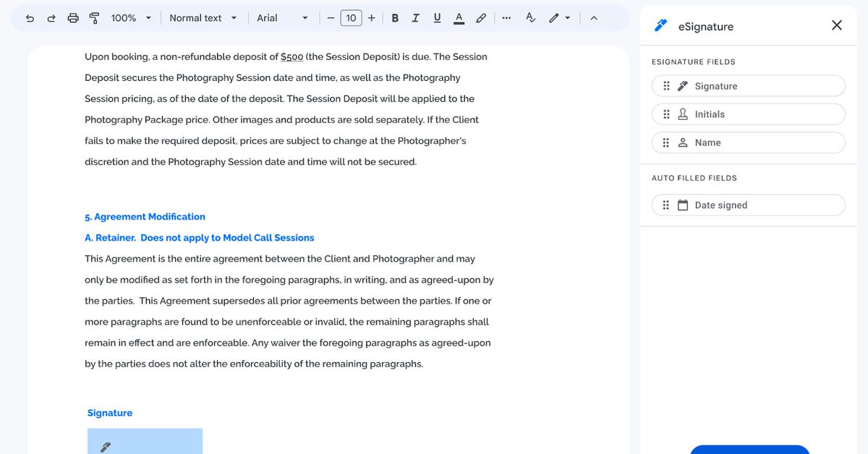
Task: Run the Spelling and grammar check icon
Action: (x=530, y=18)
